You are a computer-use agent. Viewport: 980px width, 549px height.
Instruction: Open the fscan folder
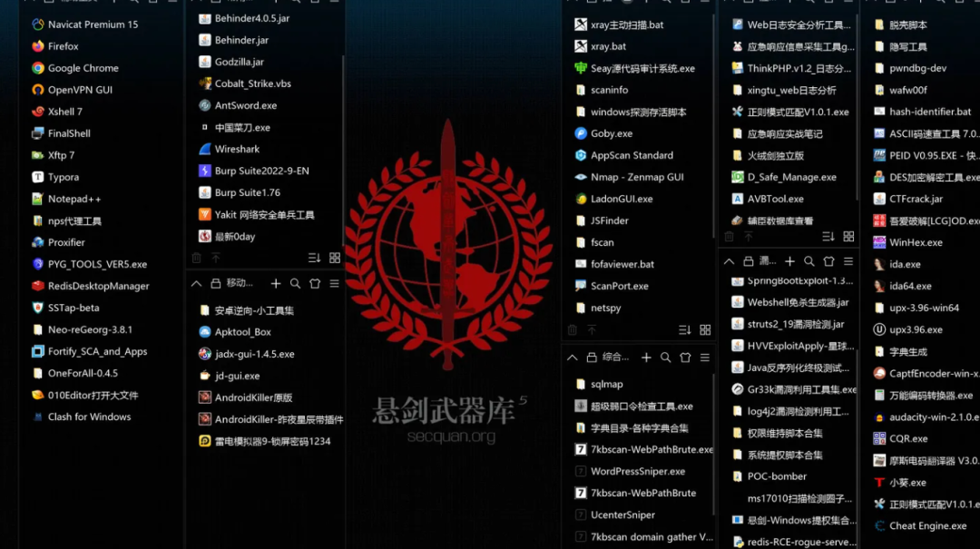(x=593, y=242)
